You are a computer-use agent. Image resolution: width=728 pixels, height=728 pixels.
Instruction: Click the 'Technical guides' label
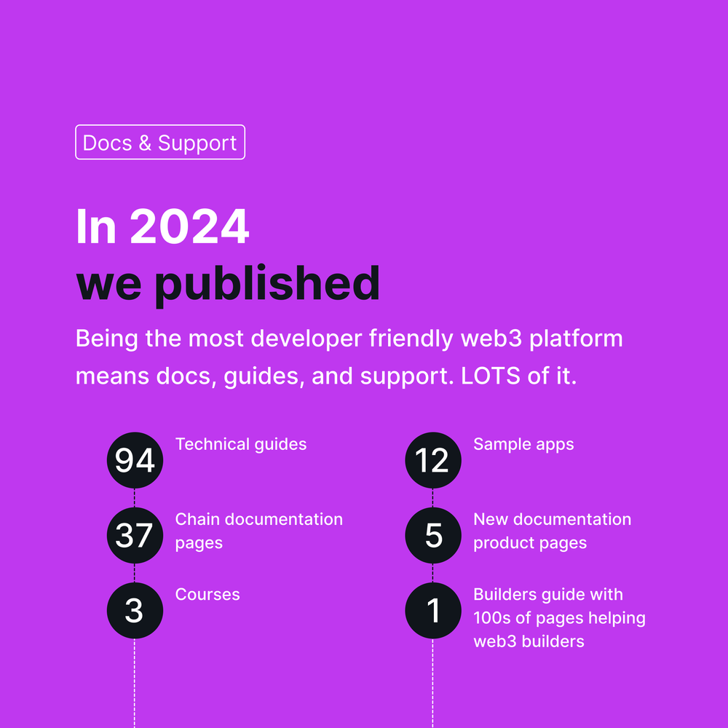[x=241, y=444]
